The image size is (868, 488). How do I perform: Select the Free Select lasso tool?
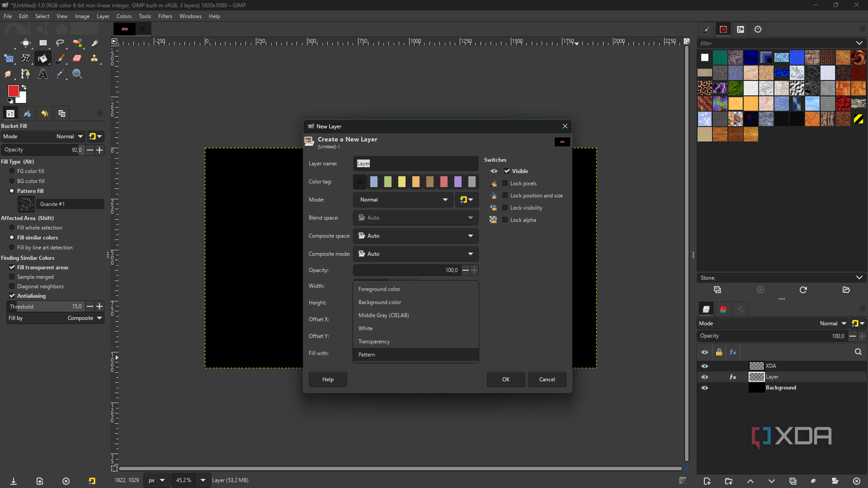[60, 43]
